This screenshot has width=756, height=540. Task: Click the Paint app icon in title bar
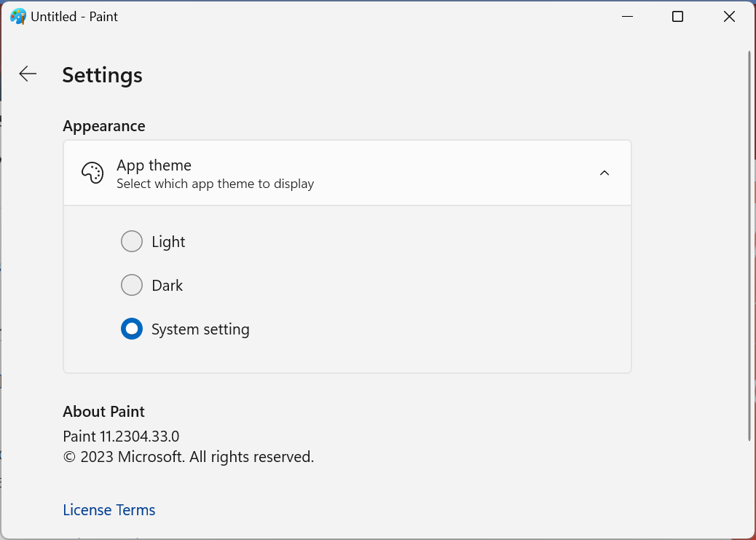18,16
